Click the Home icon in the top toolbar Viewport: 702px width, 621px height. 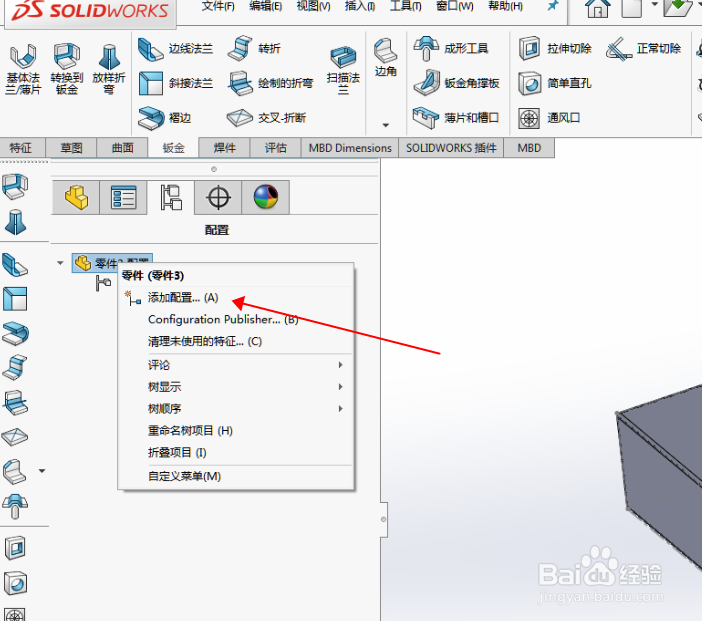(x=597, y=8)
